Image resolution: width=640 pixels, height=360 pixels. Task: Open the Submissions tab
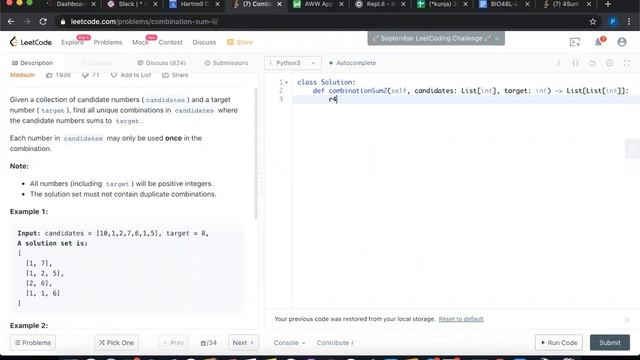pyautogui.click(x=227, y=63)
